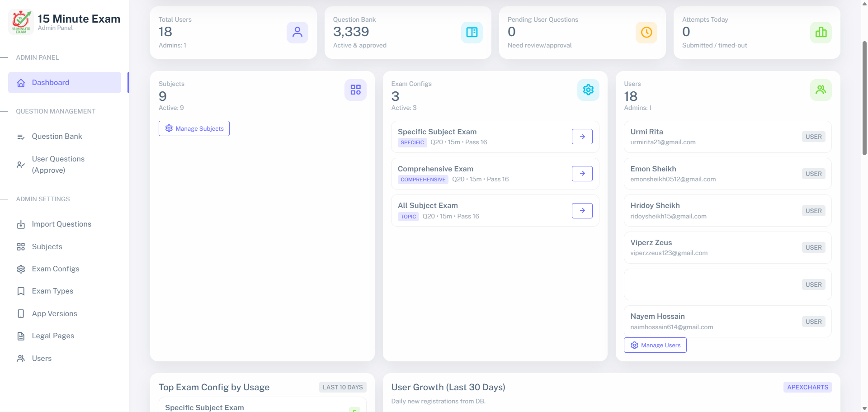The image size is (868, 412).
Task: Click the Question Bank count 3,339
Action: pyautogui.click(x=351, y=32)
